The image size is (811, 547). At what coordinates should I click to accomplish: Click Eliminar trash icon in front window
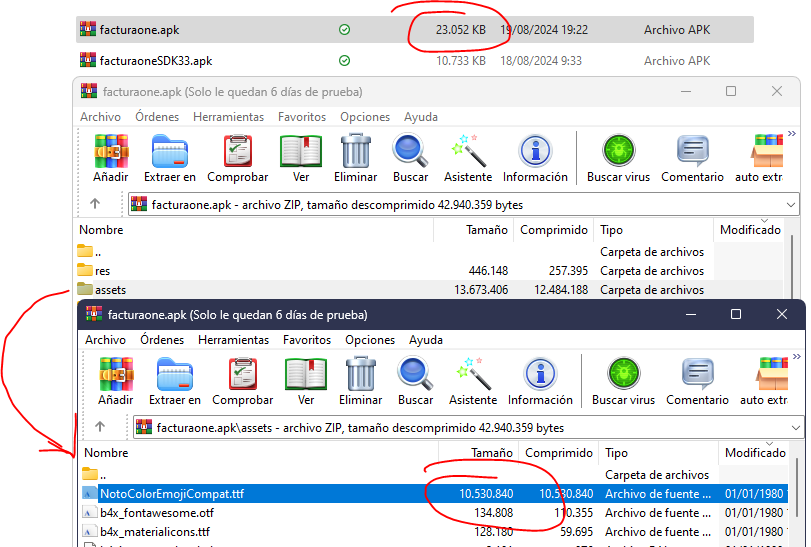click(361, 374)
